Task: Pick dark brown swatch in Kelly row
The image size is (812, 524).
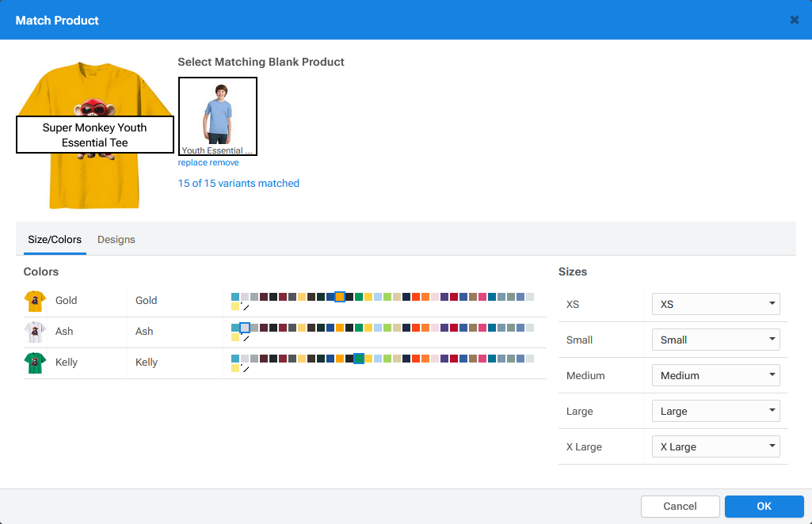Action: [311, 359]
